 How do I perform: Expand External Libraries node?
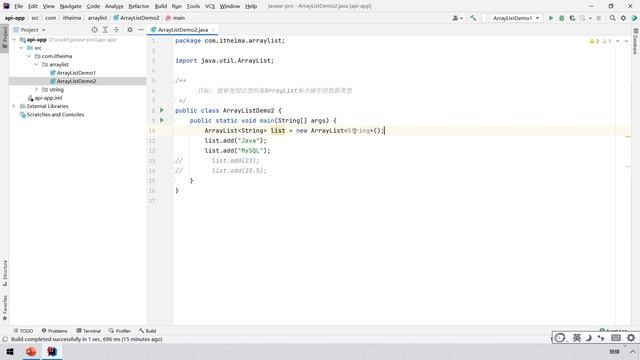tap(14, 106)
